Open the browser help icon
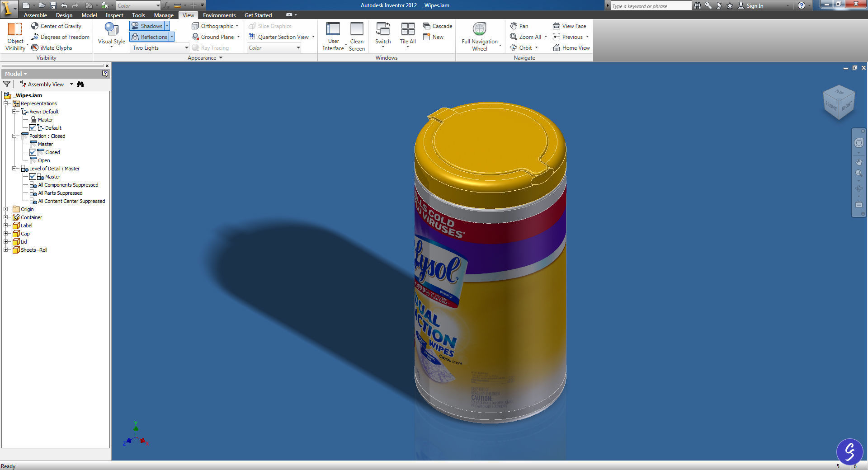This screenshot has height=470, width=868. coord(105,73)
